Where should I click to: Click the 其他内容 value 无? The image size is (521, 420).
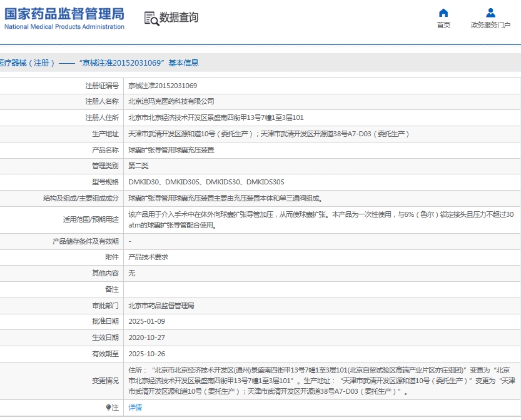(131, 273)
